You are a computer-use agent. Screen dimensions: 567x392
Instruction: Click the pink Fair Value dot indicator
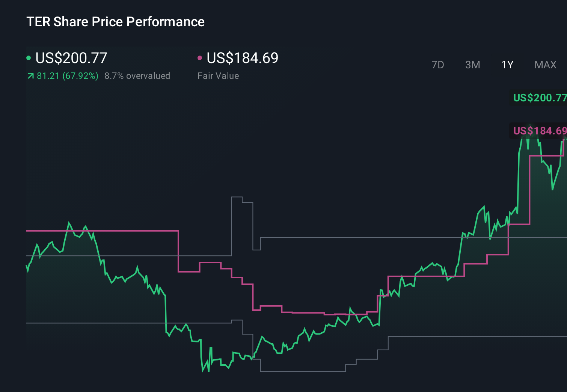click(200, 58)
